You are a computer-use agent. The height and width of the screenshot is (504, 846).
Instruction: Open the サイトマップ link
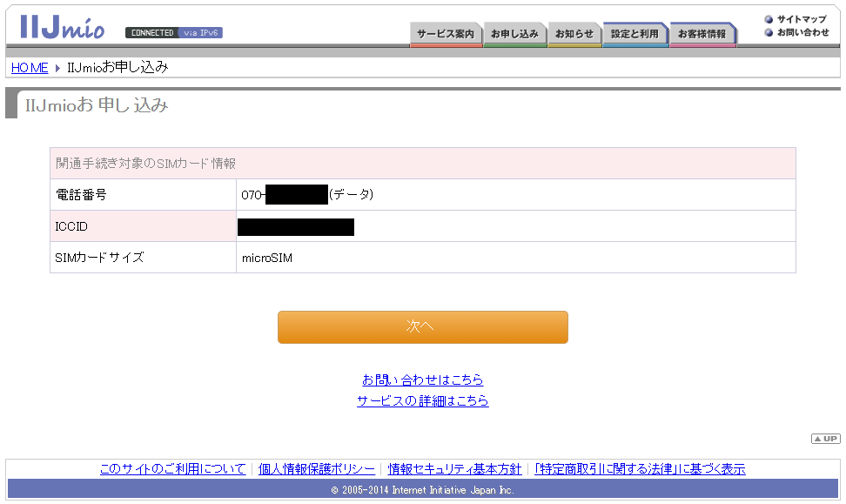(796, 19)
